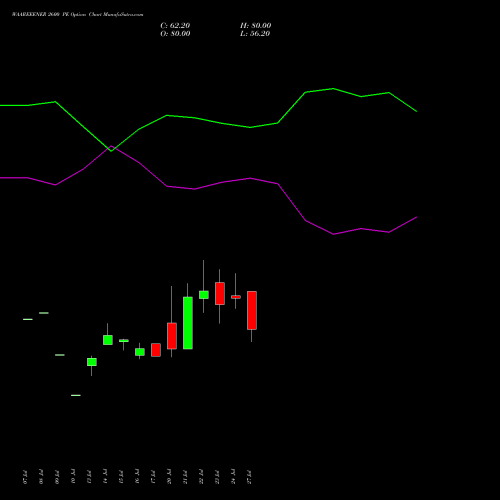
Task: Select the green candle on 14 Jul
Action: pos(108,340)
